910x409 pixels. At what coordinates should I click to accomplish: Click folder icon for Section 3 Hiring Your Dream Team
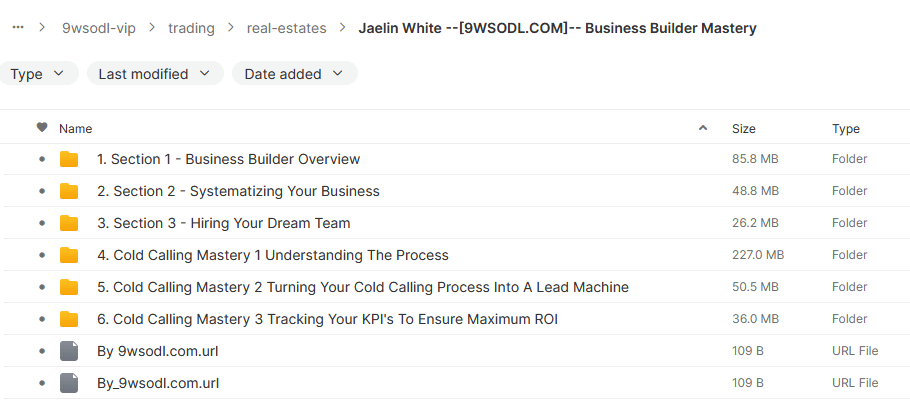click(69, 223)
